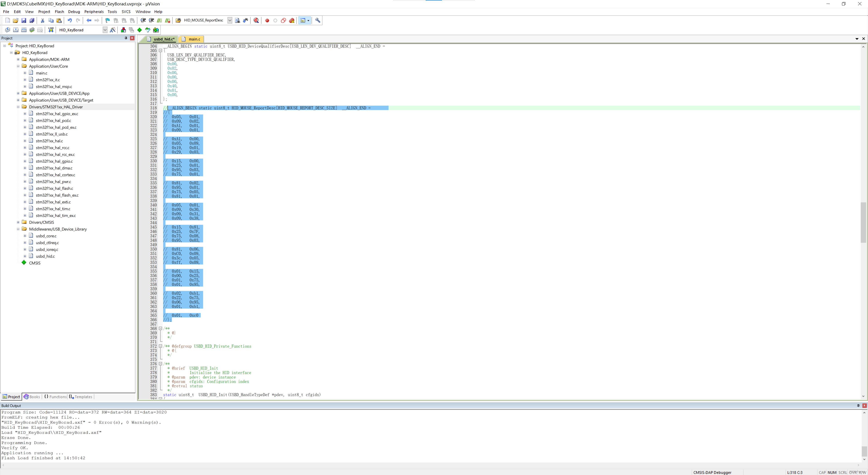Comment out the selection using the green slashes icon
Image resolution: width=868 pixels, height=475 pixels.
pyautogui.click(x=160, y=21)
